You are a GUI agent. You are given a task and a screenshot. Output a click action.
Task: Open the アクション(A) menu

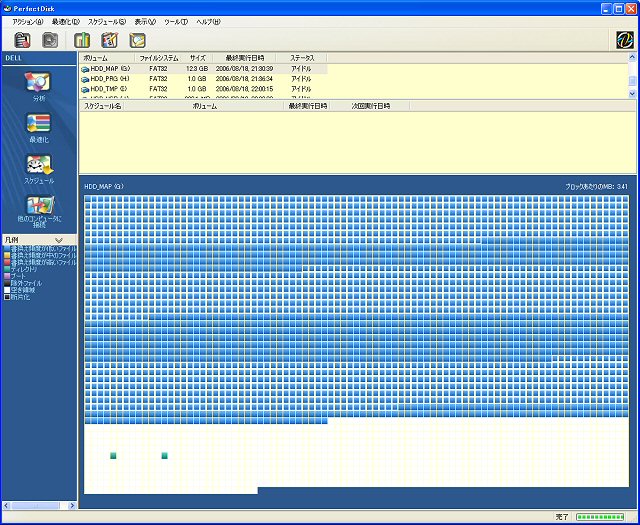tap(28, 22)
